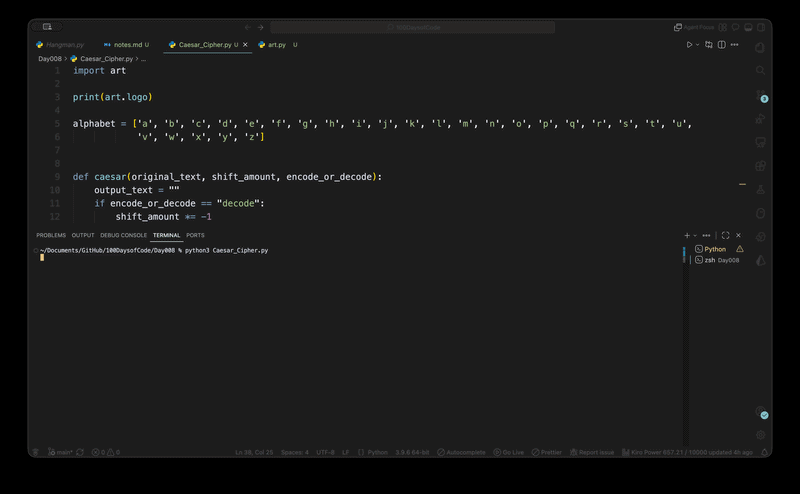Image resolution: width=800 pixels, height=494 pixels.
Task: Switch to the art.py tab
Action: 277,45
